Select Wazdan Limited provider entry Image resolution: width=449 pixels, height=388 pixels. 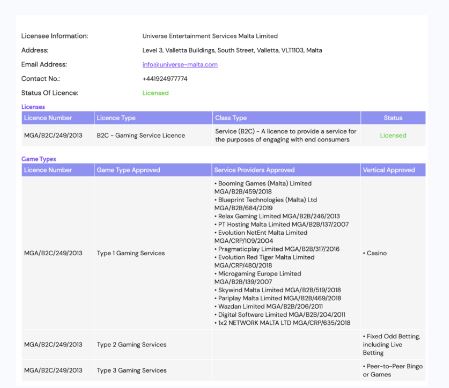click(268, 306)
